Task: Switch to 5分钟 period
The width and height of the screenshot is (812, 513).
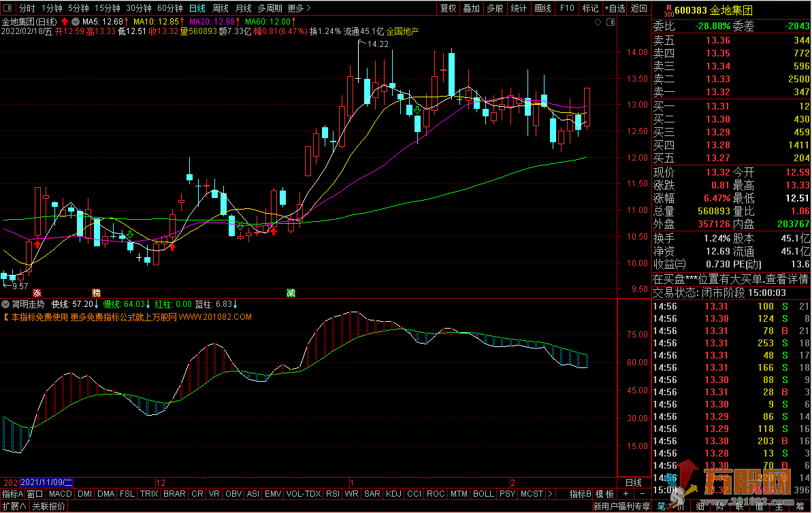Action: (x=78, y=8)
